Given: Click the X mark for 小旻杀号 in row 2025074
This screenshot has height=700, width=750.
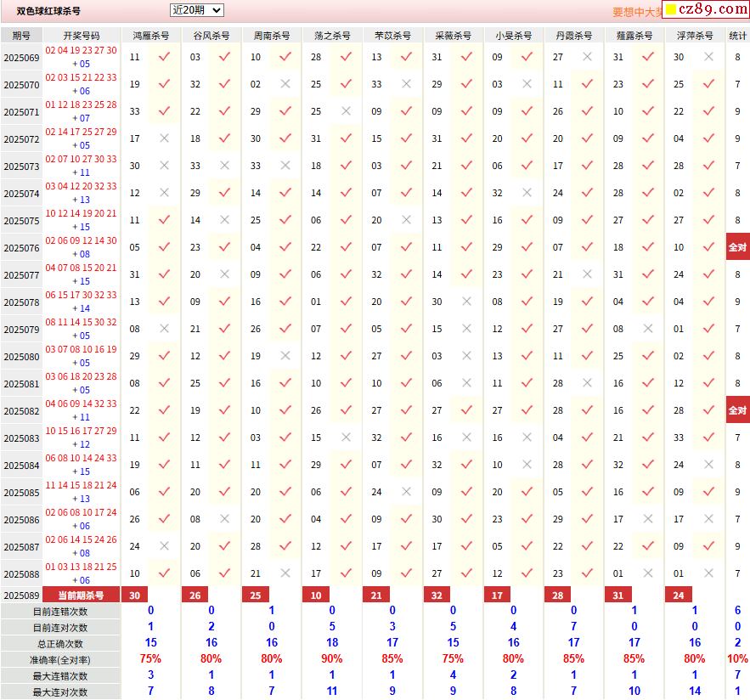Looking at the screenshot, I should 527,192.
